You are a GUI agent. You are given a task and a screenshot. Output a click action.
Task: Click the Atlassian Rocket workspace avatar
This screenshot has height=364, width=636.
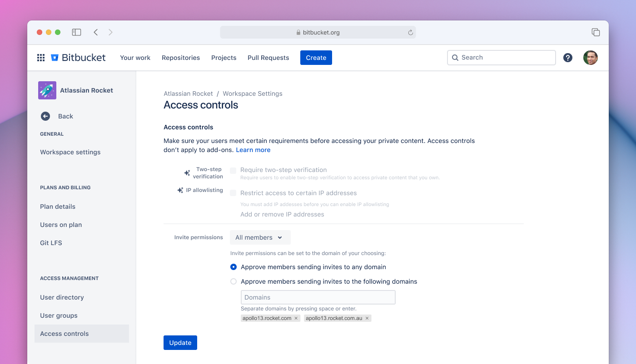[x=47, y=90]
